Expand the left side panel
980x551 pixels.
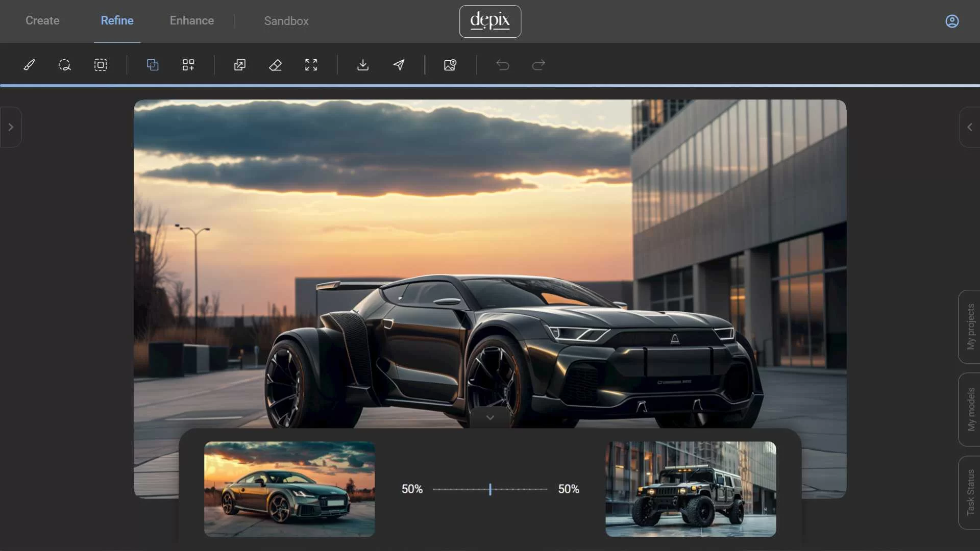11,127
